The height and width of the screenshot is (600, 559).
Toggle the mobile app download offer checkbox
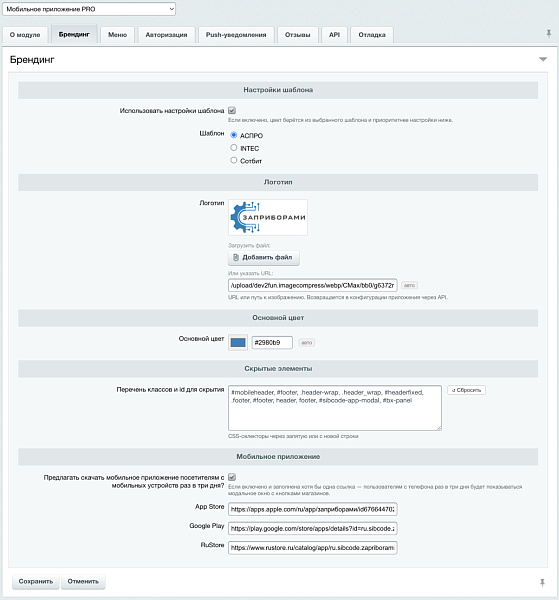point(232,477)
